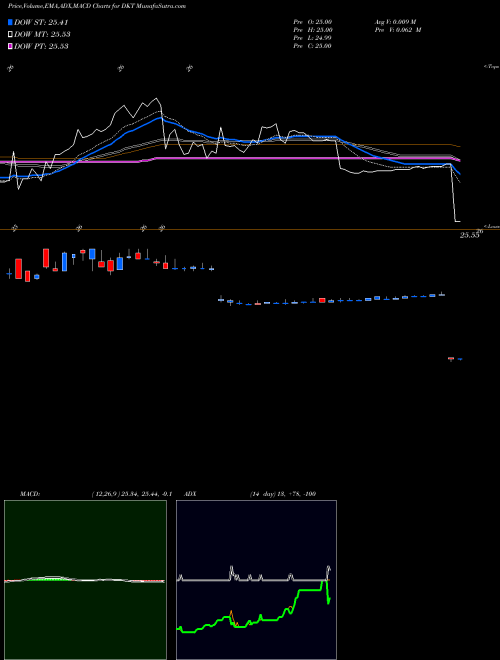
Task: Click the 'Avg V: 0.009 M' volume text
Action: click(x=395, y=22)
